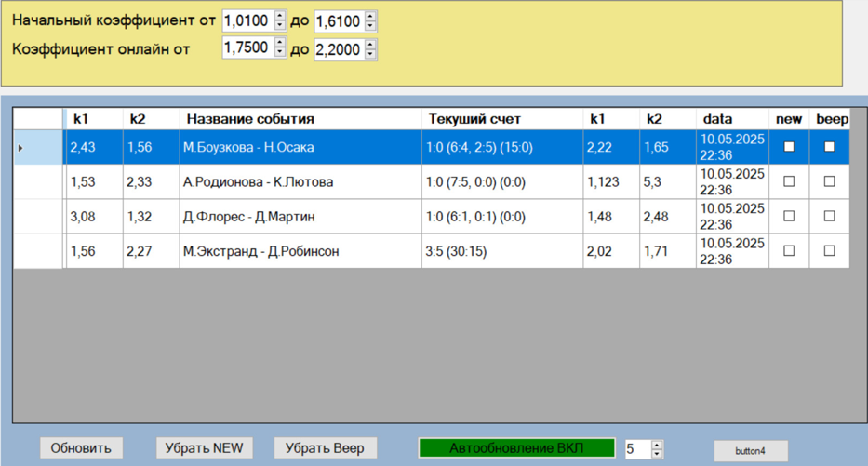Click the 2,02 coefficient cell
868x466 pixels.
pyautogui.click(x=611, y=251)
